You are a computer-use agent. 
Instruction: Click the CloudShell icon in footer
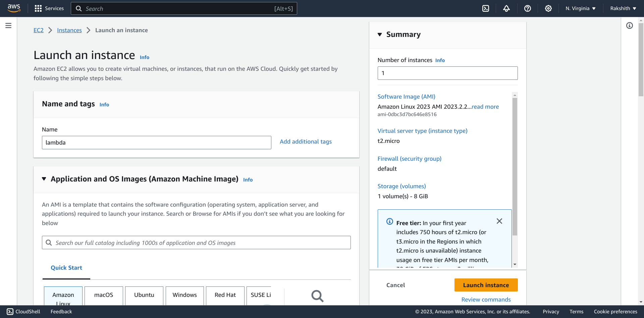(x=10, y=312)
